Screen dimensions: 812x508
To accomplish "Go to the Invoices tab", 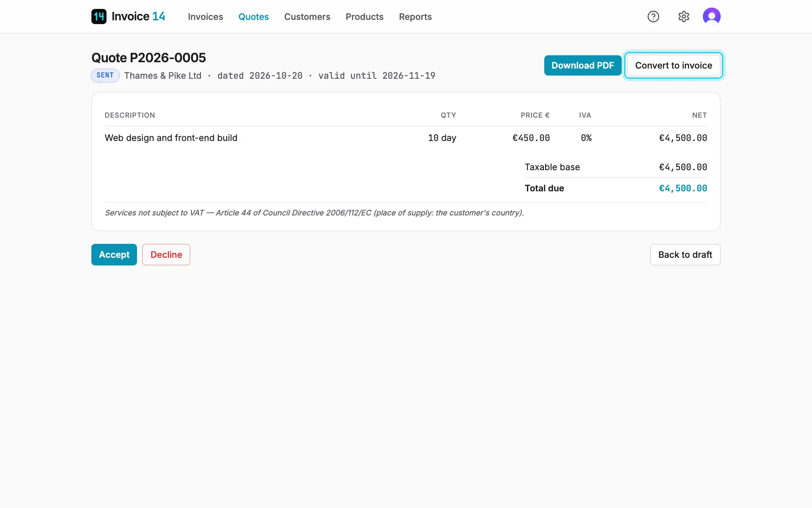I will tap(206, 17).
